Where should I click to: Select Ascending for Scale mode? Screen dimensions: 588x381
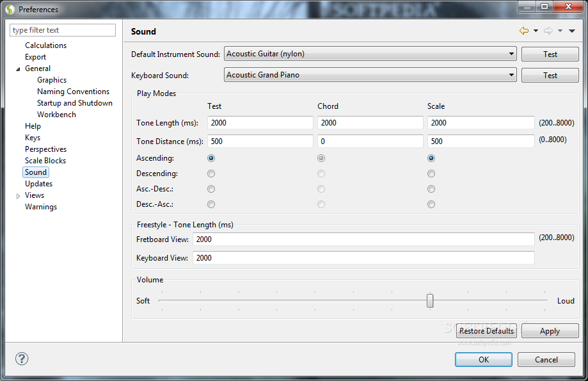point(431,158)
